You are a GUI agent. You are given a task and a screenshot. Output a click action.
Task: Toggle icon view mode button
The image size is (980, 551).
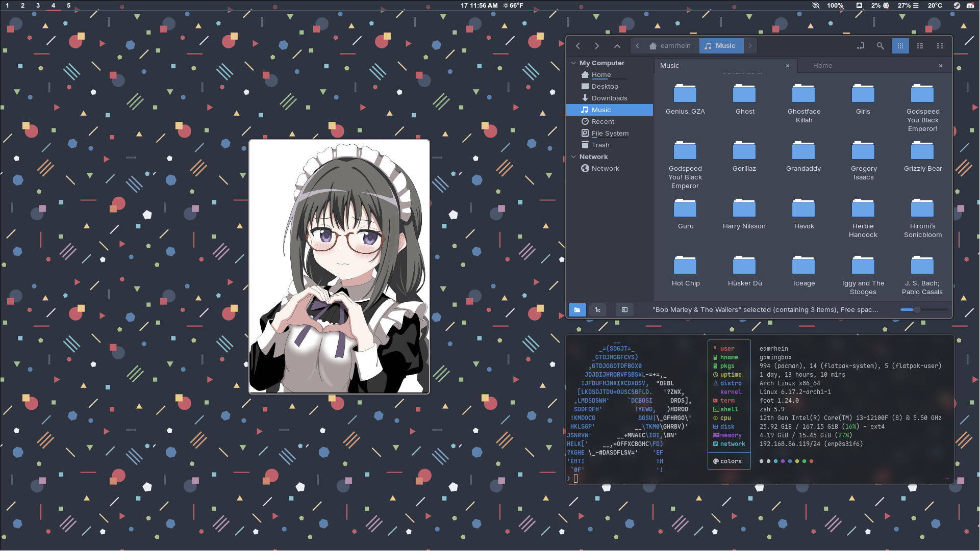[900, 46]
